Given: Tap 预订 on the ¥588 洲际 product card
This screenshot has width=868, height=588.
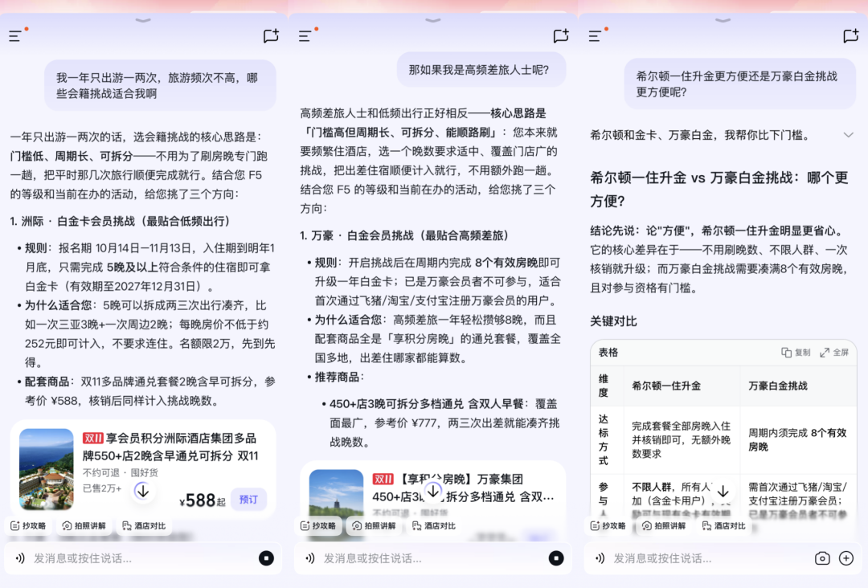Looking at the screenshot, I should [248, 500].
